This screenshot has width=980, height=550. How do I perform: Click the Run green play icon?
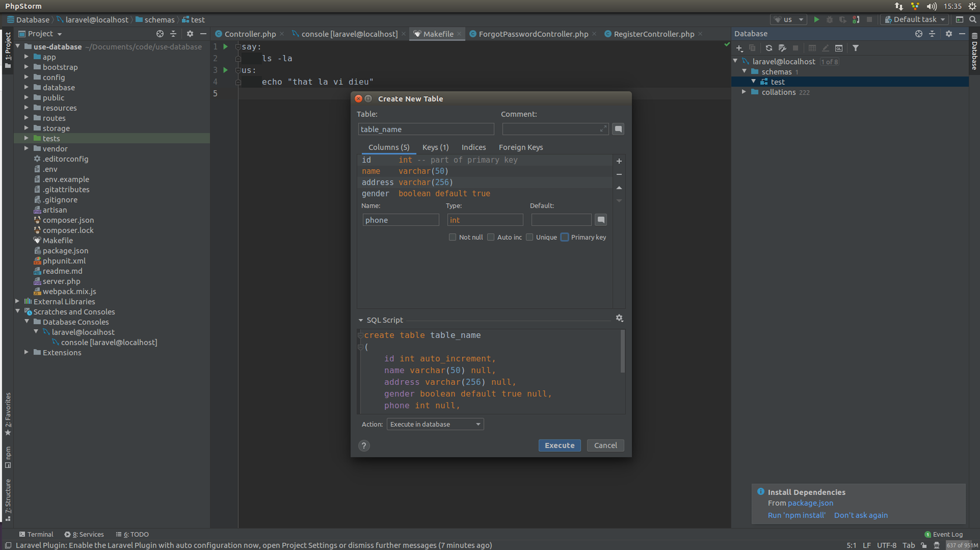pyautogui.click(x=817, y=20)
